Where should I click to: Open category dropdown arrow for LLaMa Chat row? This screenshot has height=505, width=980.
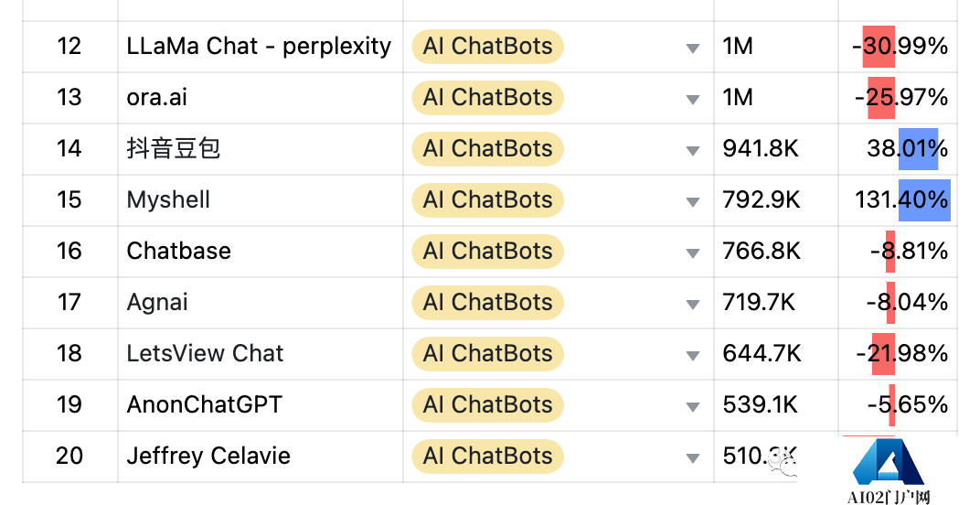click(x=693, y=48)
